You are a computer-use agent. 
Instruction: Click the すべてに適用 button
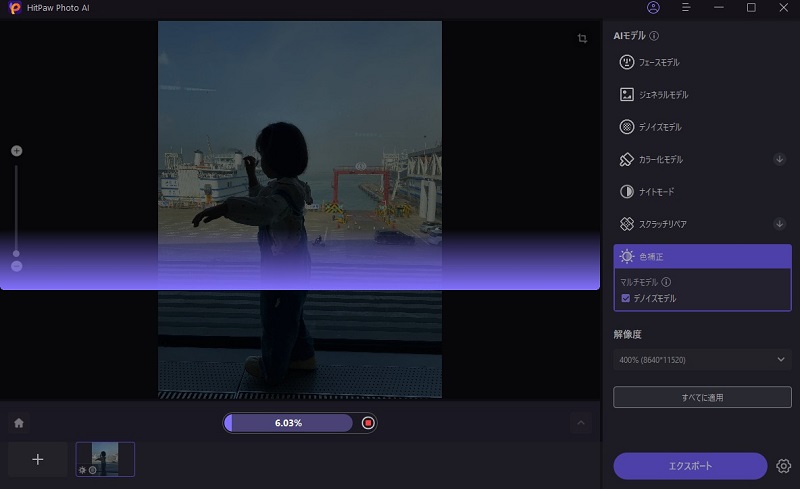pos(702,397)
